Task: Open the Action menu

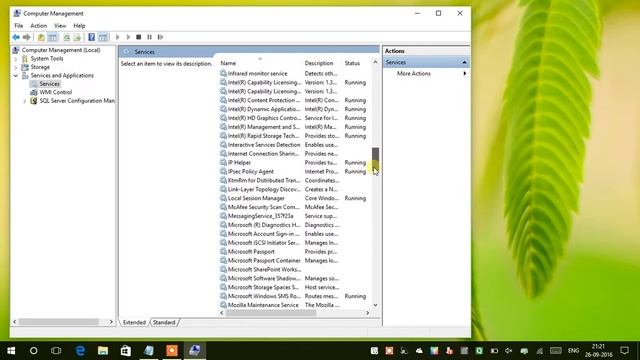Action: [38, 26]
